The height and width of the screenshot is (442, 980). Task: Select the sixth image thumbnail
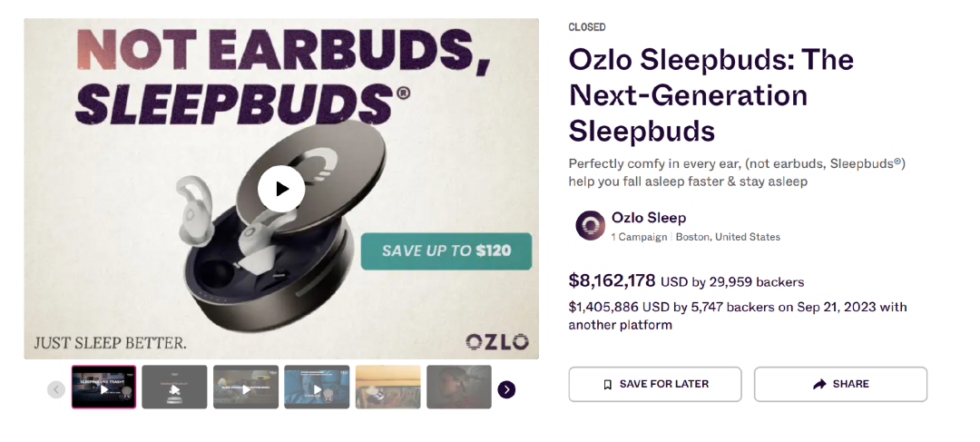coord(458,388)
